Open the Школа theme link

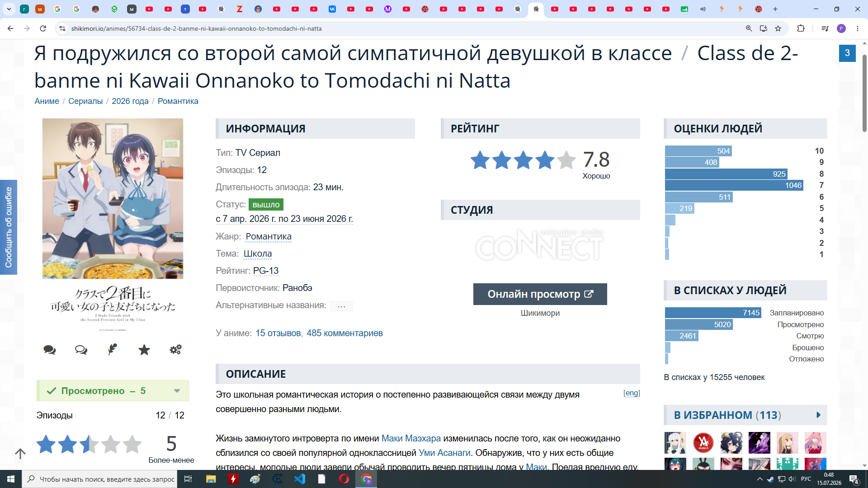(x=258, y=253)
